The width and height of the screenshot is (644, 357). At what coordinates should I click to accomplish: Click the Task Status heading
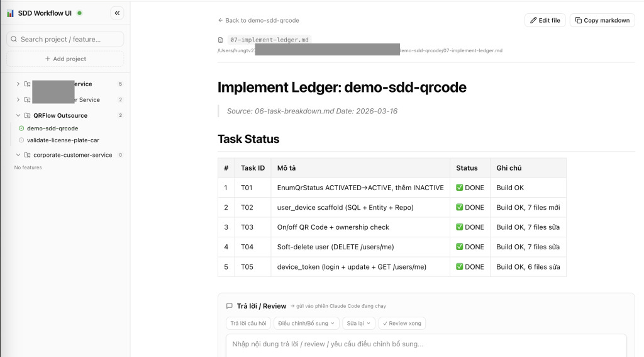pos(248,139)
